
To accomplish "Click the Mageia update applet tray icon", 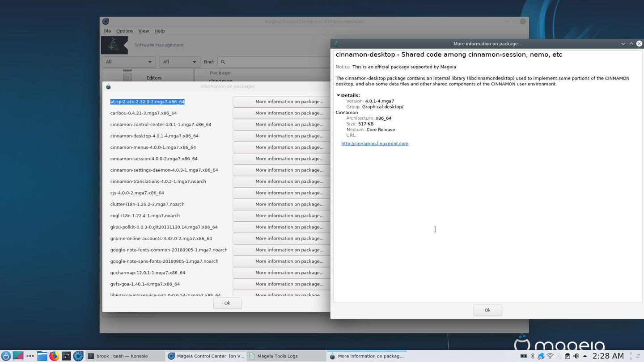I will [541, 356].
